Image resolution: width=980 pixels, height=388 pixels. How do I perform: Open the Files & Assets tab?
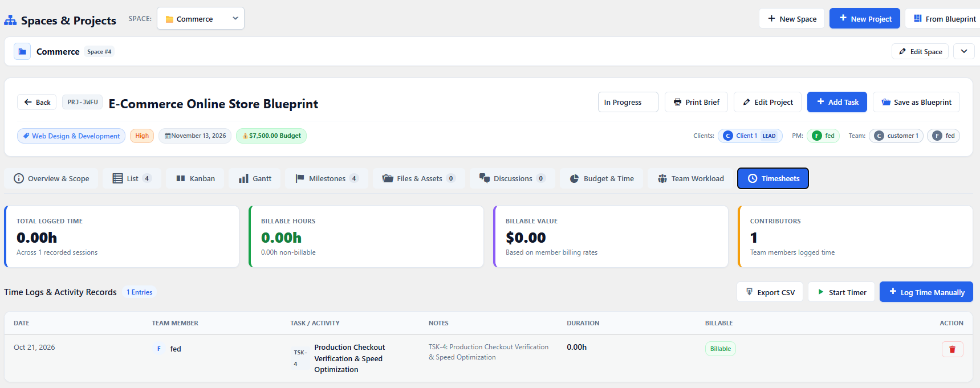coord(419,178)
